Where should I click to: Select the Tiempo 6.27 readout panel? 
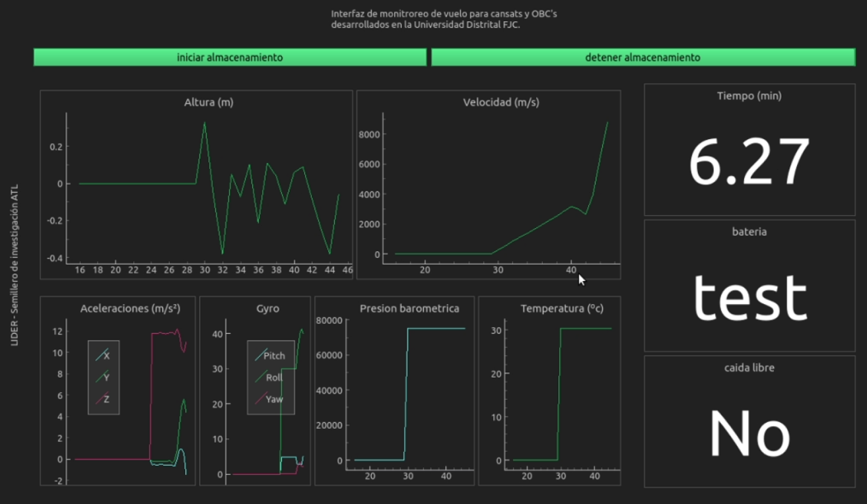(x=749, y=150)
